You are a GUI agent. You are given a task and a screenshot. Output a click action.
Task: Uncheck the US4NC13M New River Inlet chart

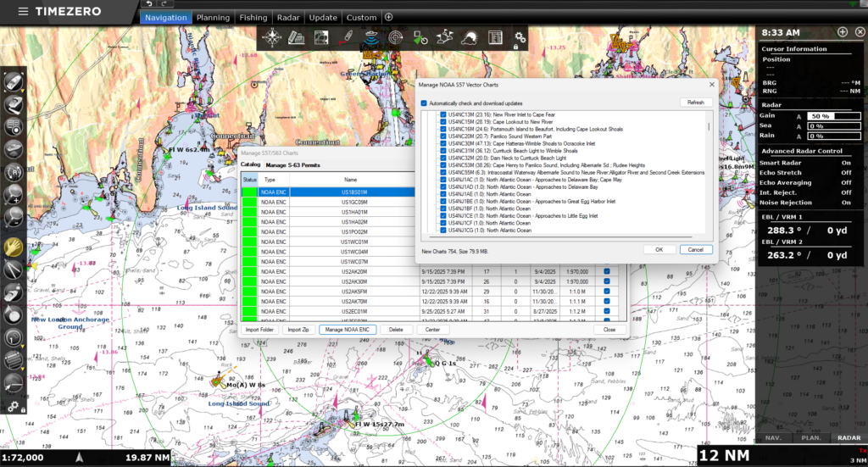click(x=443, y=114)
